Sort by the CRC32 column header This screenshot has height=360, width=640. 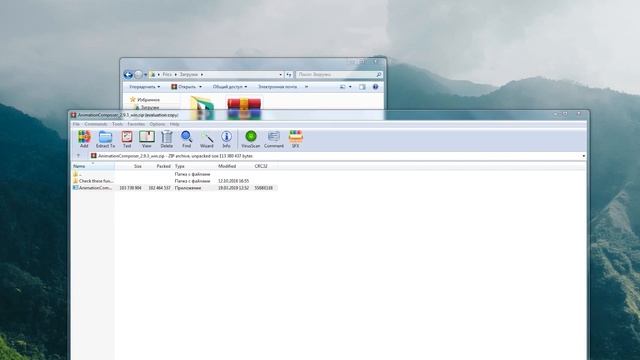tap(264, 166)
